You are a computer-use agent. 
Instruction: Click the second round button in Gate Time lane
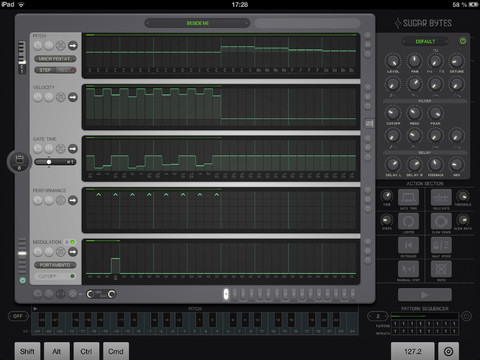(x=49, y=149)
